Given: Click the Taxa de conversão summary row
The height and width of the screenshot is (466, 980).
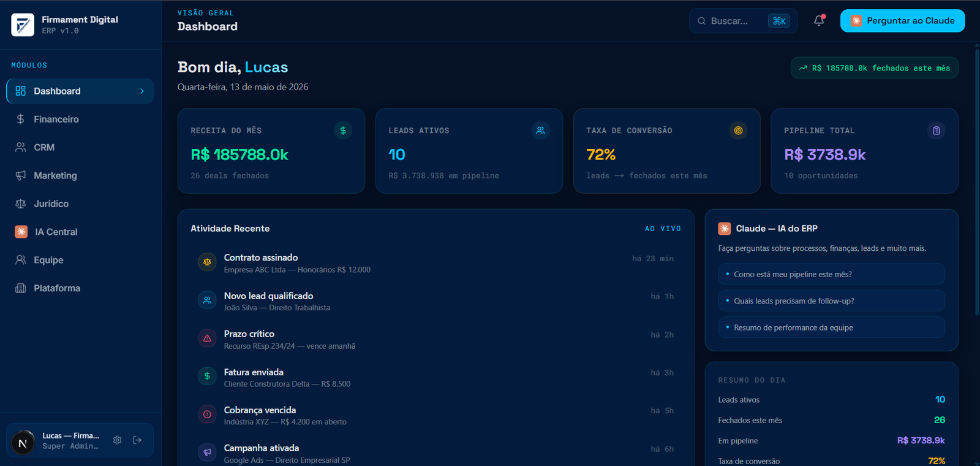Looking at the screenshot, I should [x=832, y=461].
